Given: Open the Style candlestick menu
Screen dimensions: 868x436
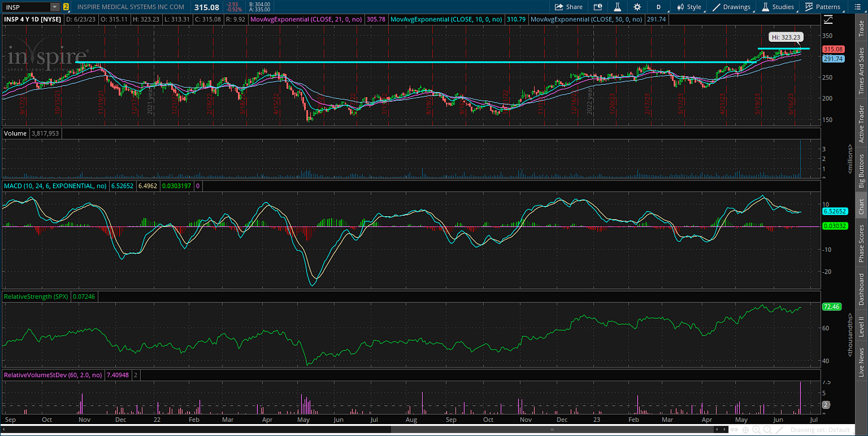Looking at the screenshot, I should (689, 7).
